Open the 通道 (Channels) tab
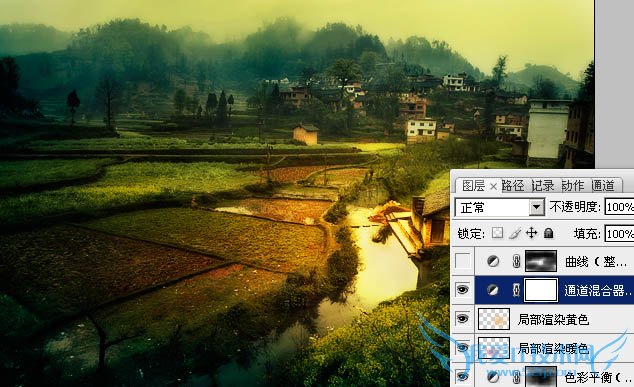Screen dimensions: 634x387 point(603,186)
